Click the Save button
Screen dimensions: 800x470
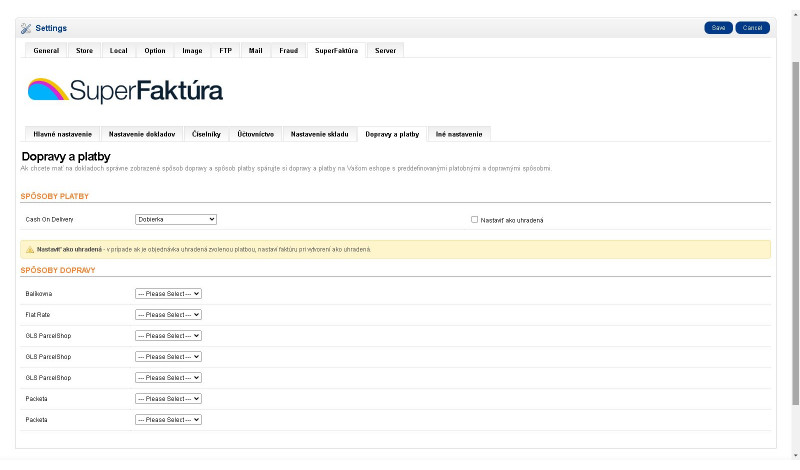pos(718,28)
